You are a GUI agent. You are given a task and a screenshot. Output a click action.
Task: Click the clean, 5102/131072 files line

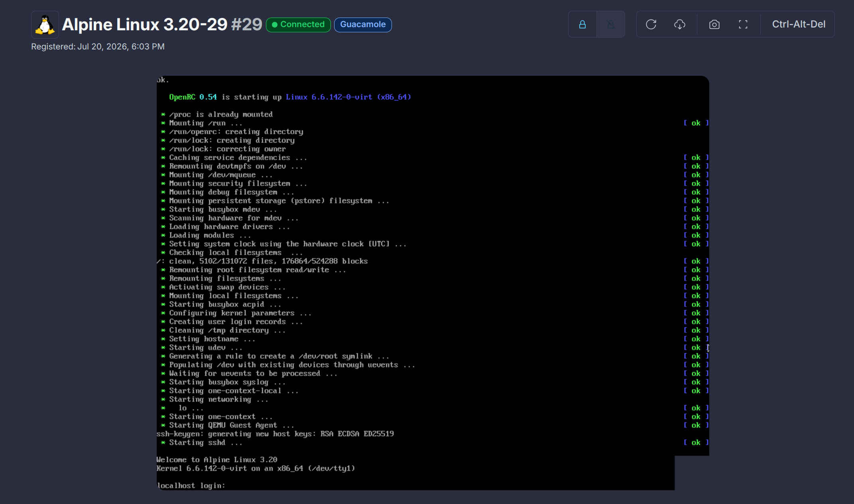262,261
